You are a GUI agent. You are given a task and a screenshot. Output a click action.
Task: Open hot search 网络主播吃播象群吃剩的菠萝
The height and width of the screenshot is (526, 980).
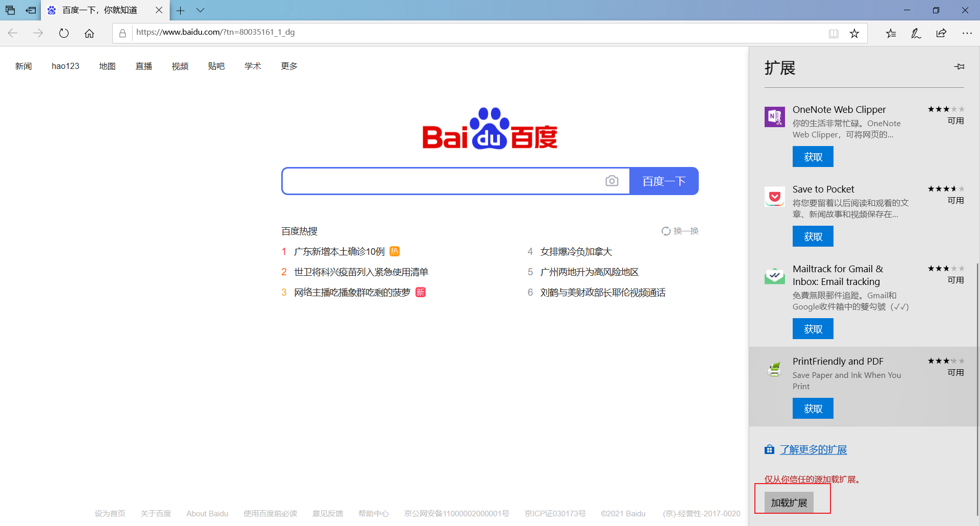pos(352,293)
